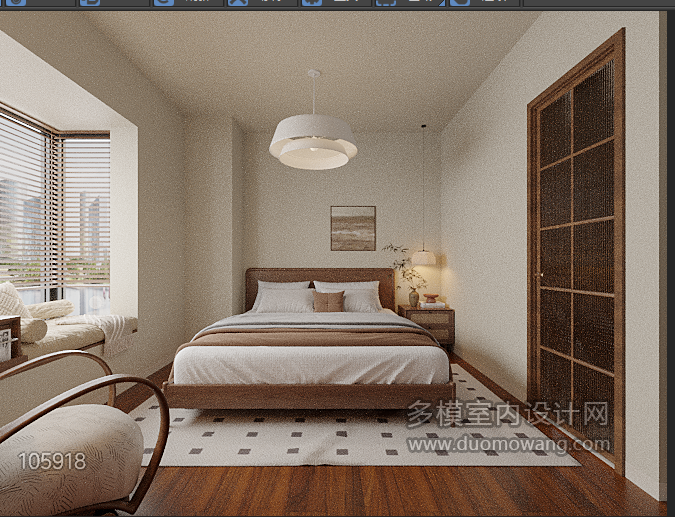Click the X-shaped Erase icon in the toolbar

[x=238, y=2]
